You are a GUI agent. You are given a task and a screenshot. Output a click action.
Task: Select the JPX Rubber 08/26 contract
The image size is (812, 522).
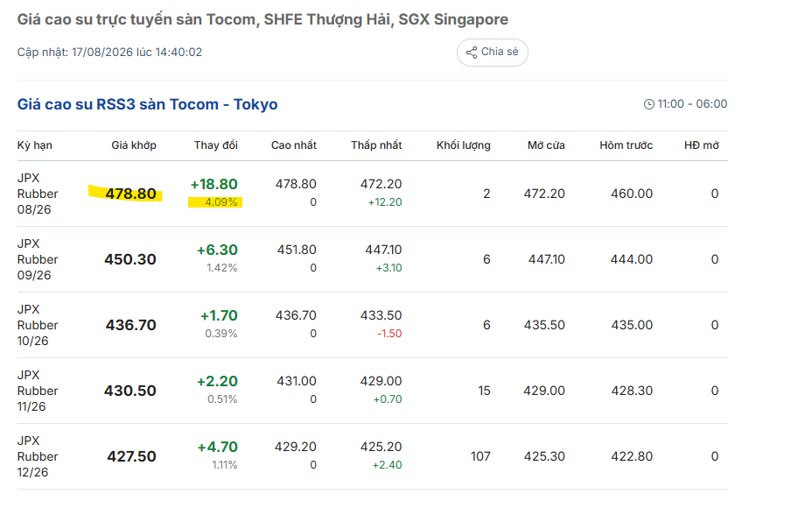click(x=38, y=194)
